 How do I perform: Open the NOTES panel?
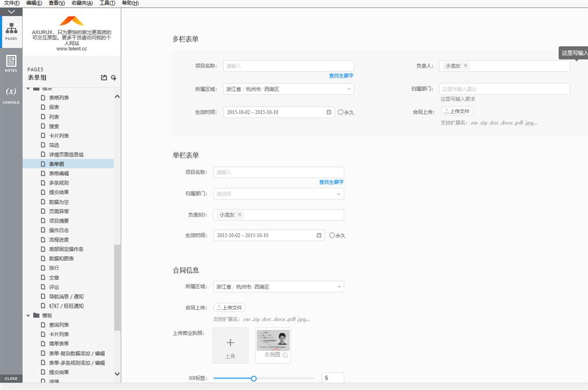pyautogui.click(x=11, y=63)
